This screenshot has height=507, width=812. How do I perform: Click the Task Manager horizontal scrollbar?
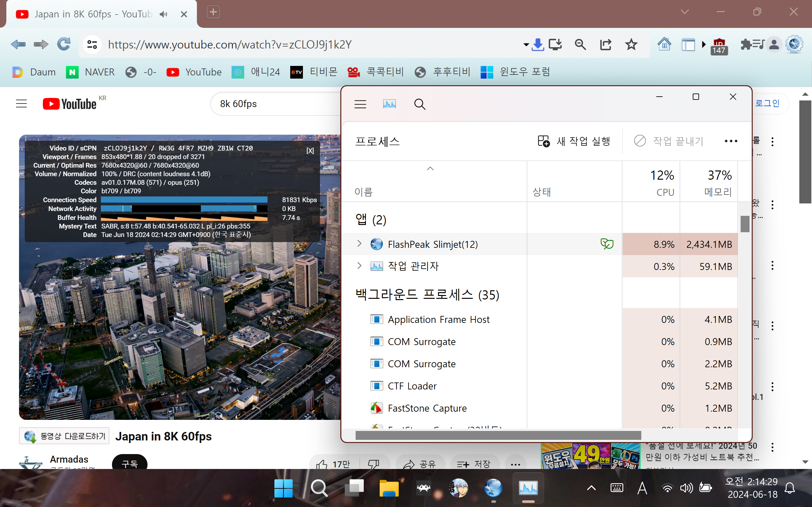[x=498, y=435]
